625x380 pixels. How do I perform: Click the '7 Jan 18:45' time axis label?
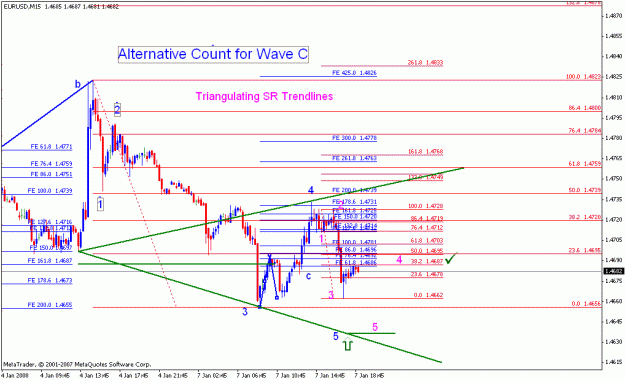[369, 376]
